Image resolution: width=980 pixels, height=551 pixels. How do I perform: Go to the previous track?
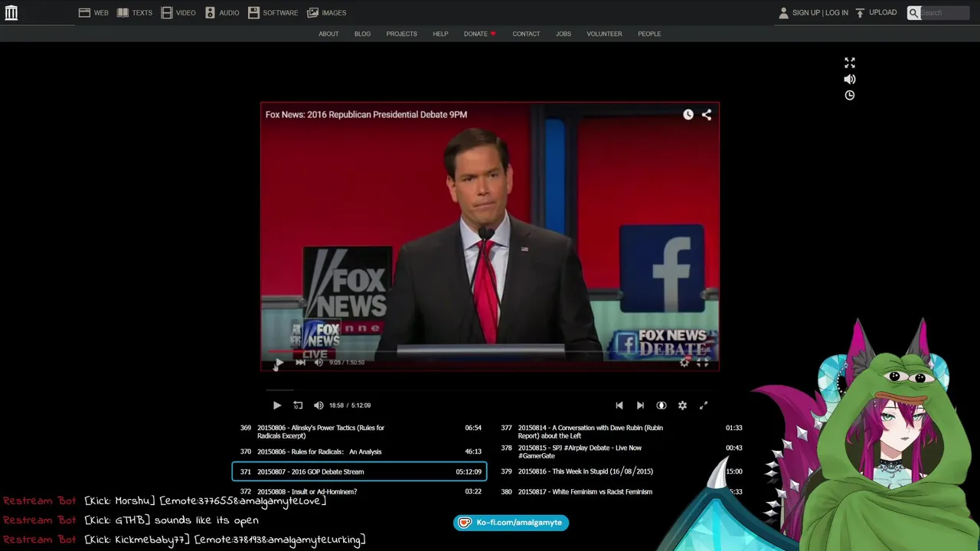[619, 406]
